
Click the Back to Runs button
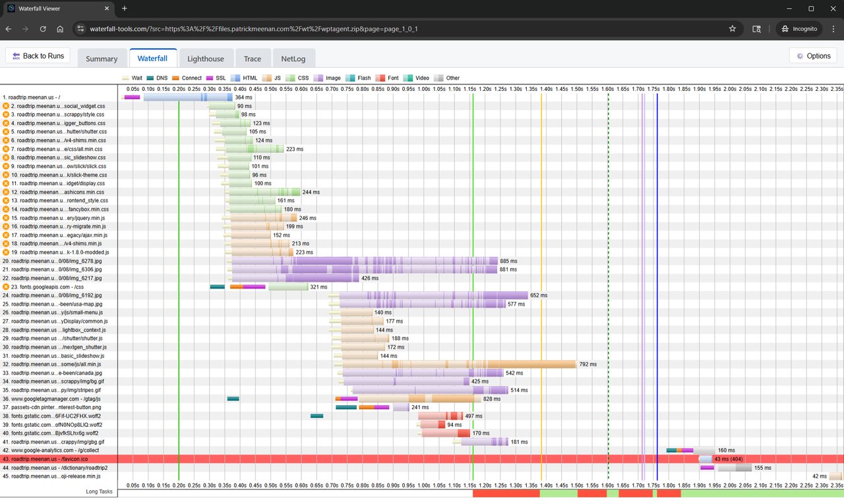click(x=38, y=56)
